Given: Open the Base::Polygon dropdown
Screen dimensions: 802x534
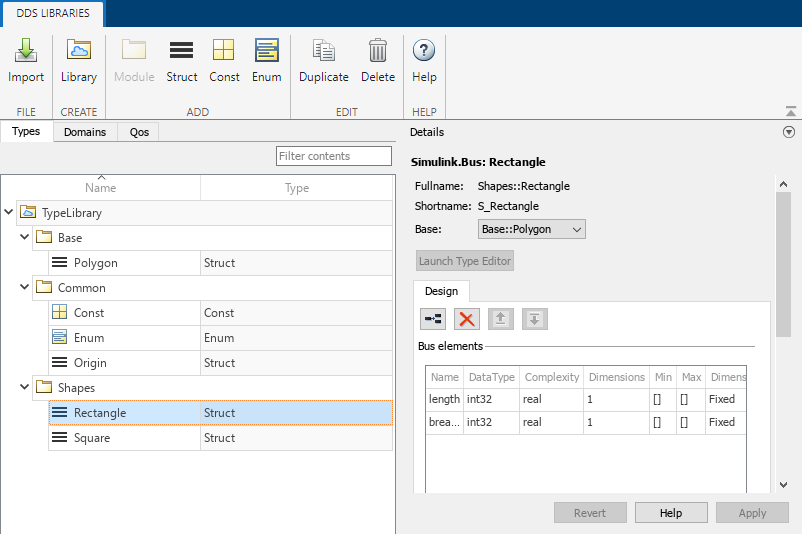Looking at the screenshot, I should pyautogui.click(x=531, y=230).
